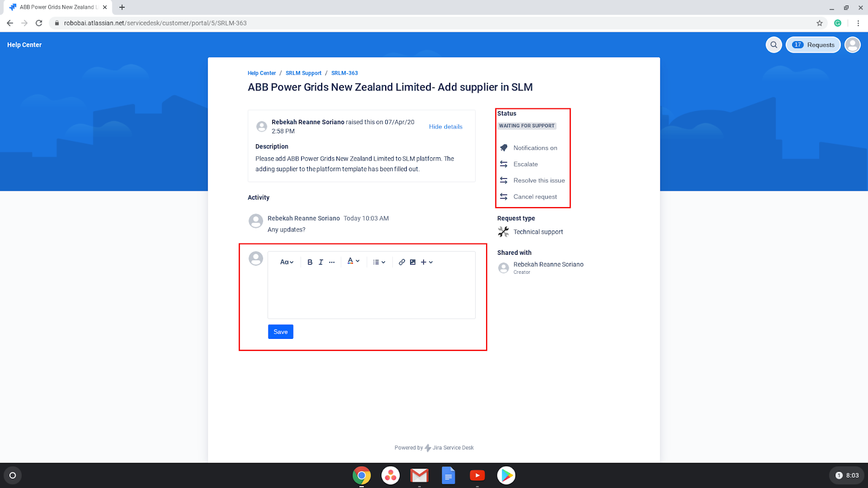Image resolution: width=868 pixels, height=488 pixels.
Task: Click the Escalate arrows icon
Action: (503, 164)
